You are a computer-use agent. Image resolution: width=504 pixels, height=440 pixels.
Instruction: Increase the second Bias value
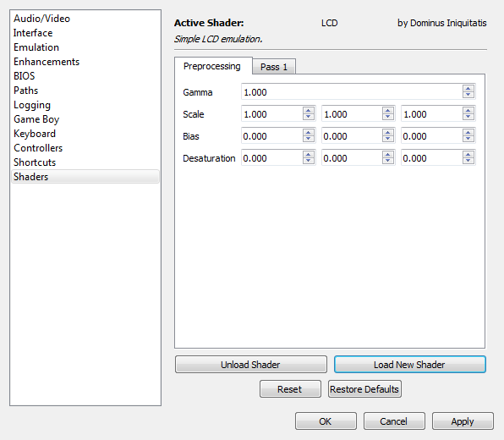tap(388, 133)
